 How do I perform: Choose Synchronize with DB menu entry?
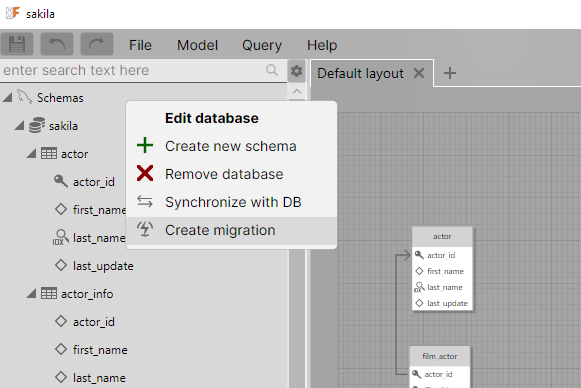pyautogui.click(x=231, y=202)
